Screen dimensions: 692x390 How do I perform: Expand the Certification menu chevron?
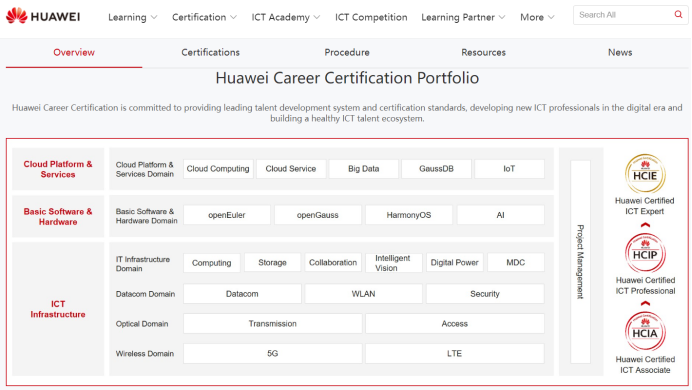click(233, 17)
